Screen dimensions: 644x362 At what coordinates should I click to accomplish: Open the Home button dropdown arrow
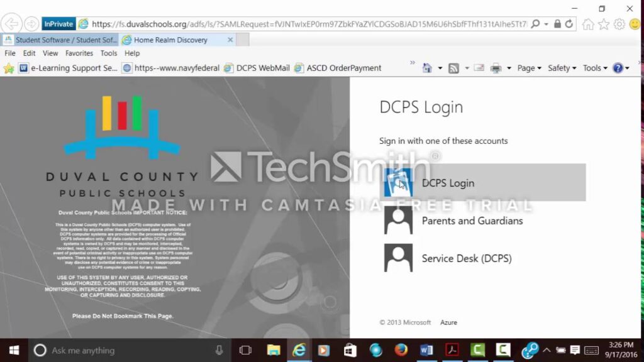[440, 68]
